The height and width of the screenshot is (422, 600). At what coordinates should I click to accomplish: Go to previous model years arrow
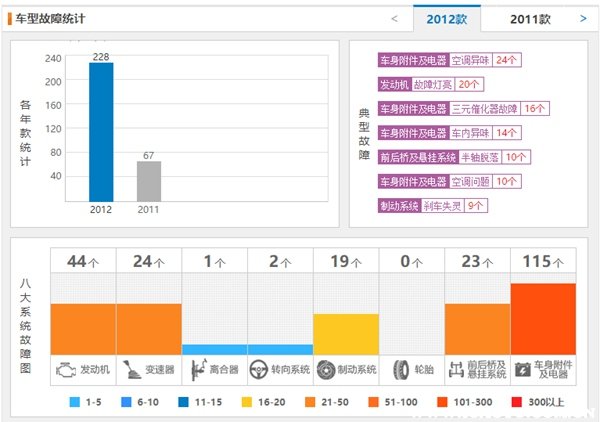coord(394,18)
